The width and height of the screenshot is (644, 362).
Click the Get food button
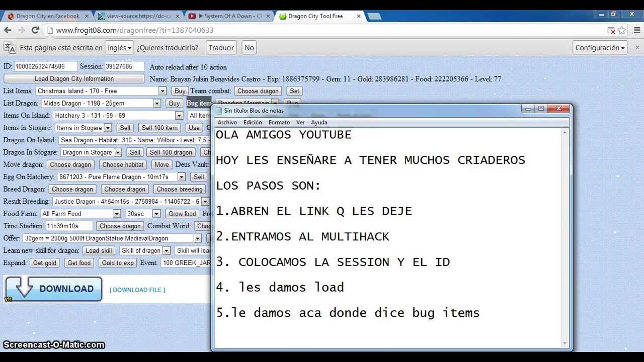click(x=79, y=263)
